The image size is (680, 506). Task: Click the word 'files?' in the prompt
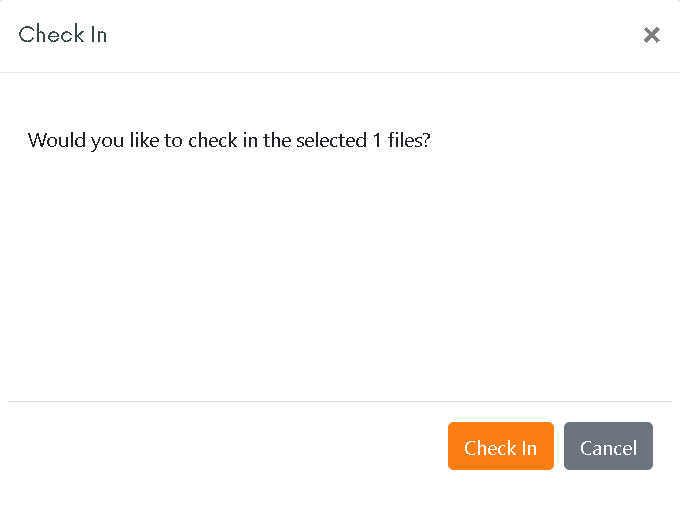tap(409, 140)
